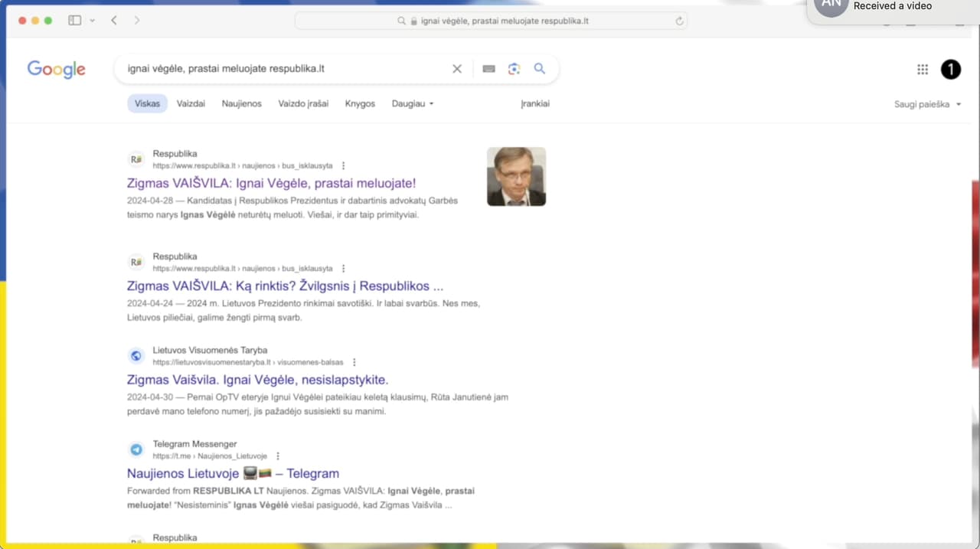Clear the search box with X
Screen dimensions: 980x549
[x=457, y=69]
